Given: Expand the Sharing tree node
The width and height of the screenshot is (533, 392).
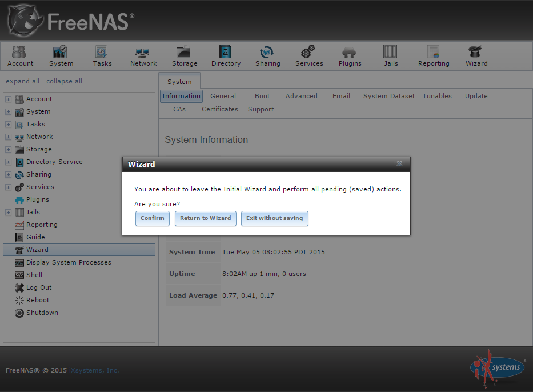Looking at the screenshot, I should click(9, 175).
